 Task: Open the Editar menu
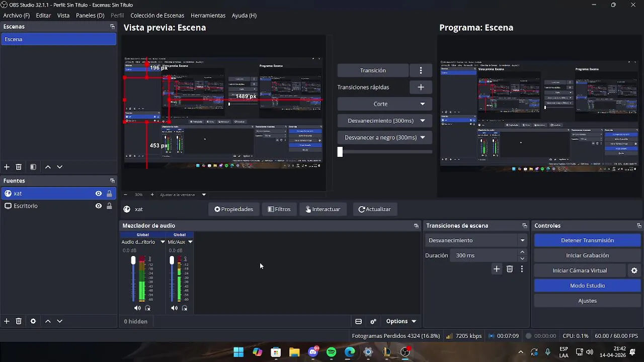43,16
